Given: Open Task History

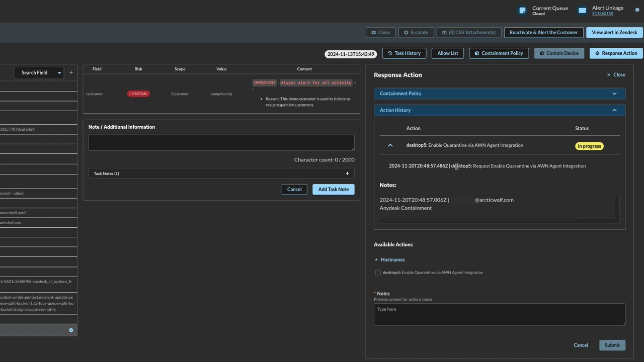Looking at the screenshot, I should 404,53.
